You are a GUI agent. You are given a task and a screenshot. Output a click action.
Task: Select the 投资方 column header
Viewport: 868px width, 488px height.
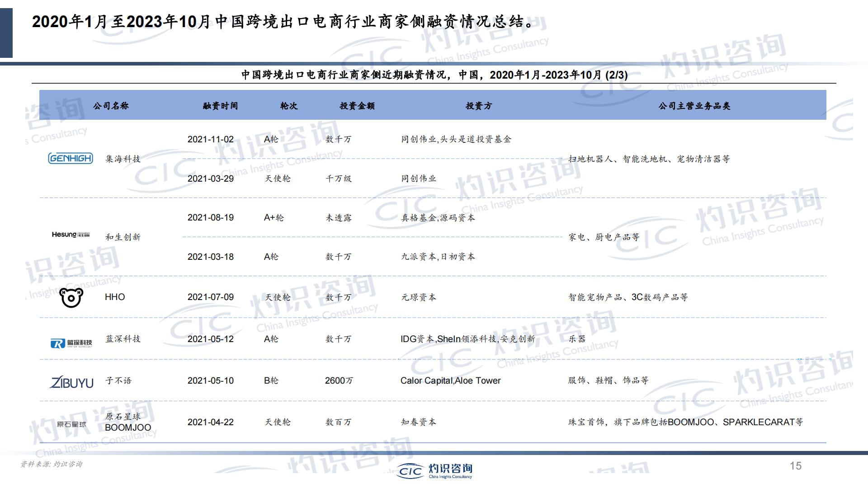coord(479,106)
